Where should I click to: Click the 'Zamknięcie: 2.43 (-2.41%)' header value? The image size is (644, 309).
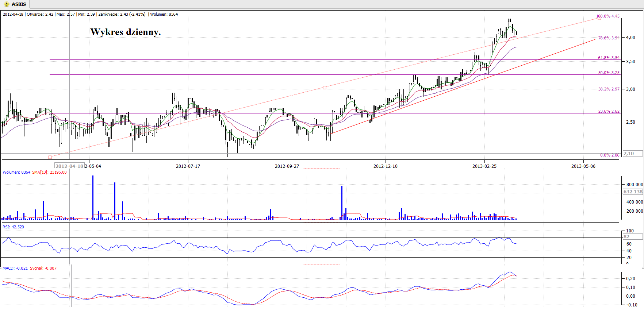[x=122, y=14]
